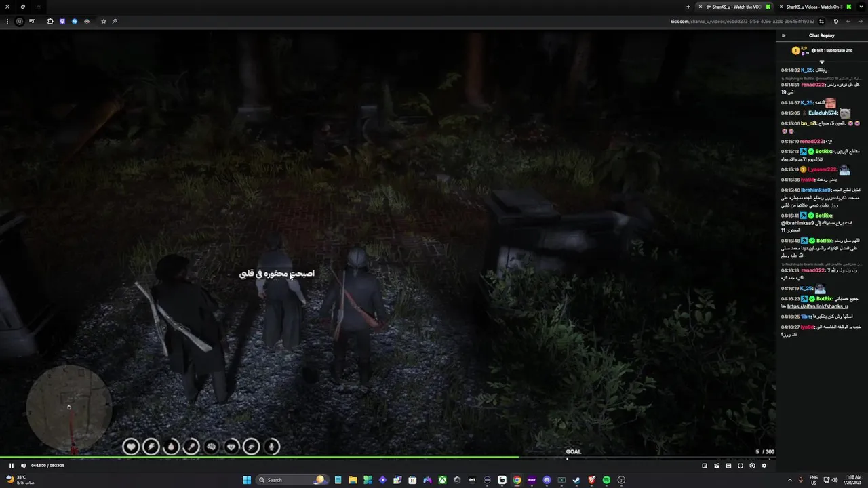Go forward to the next page
This screenshot has width=868, height=488.
tap(848, 21)
